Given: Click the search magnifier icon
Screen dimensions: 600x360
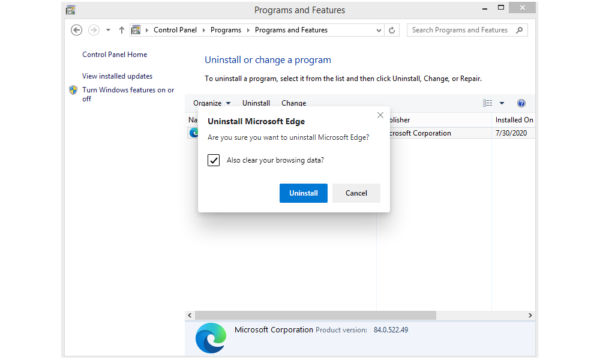Looking at the screenshot, I should click(x=519, y=30).
